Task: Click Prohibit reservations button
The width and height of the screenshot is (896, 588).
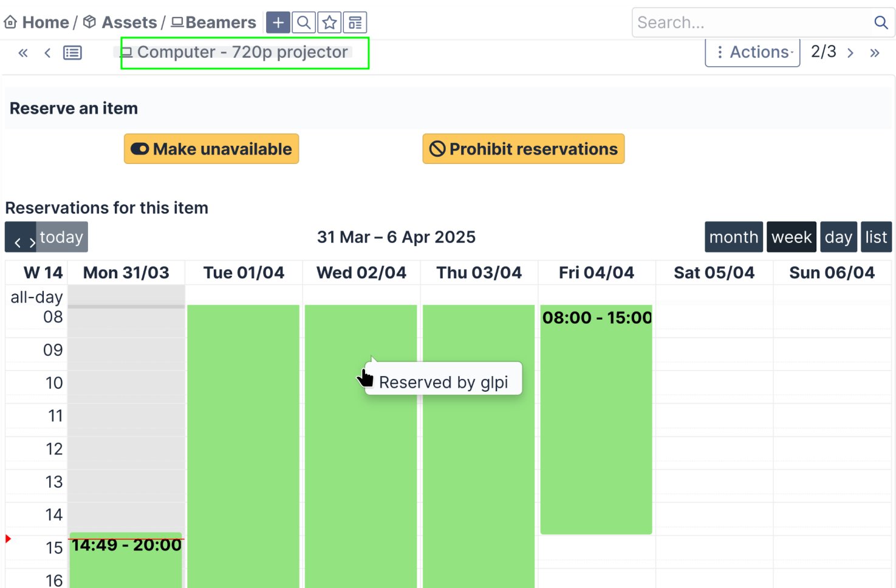Action: [523, 149]
